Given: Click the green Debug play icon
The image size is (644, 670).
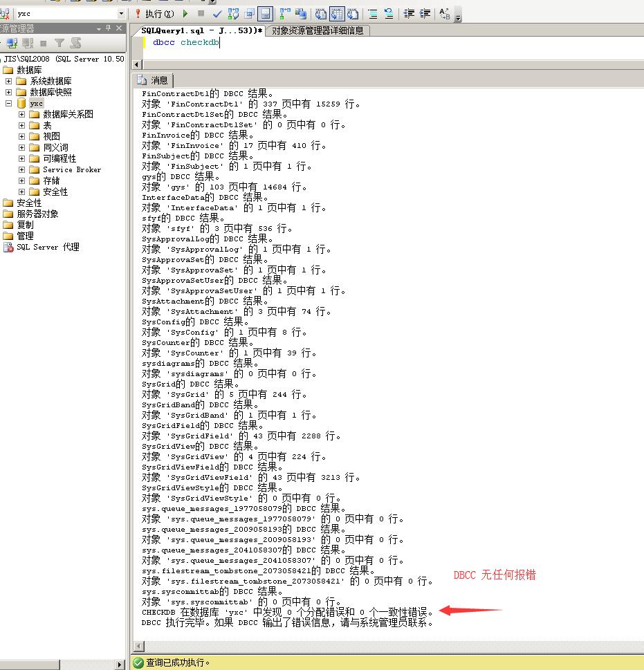Looking at the screenshot, I should click(x=185, y=14).
